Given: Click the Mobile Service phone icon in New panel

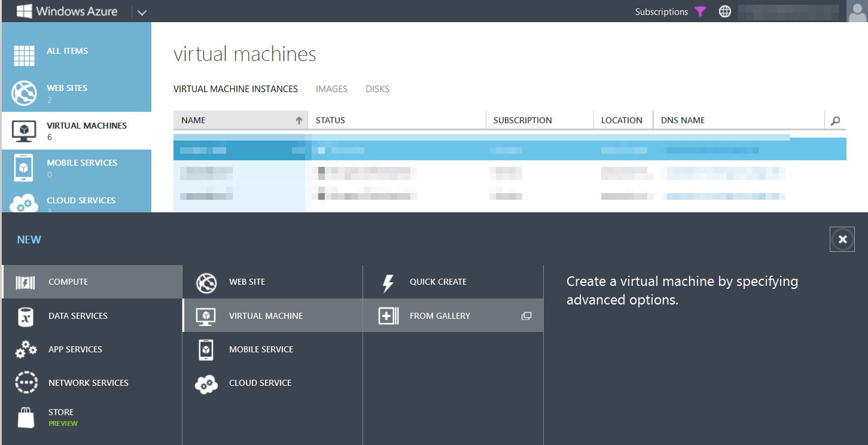Looking at the screenshot, I should pos(206,350).
